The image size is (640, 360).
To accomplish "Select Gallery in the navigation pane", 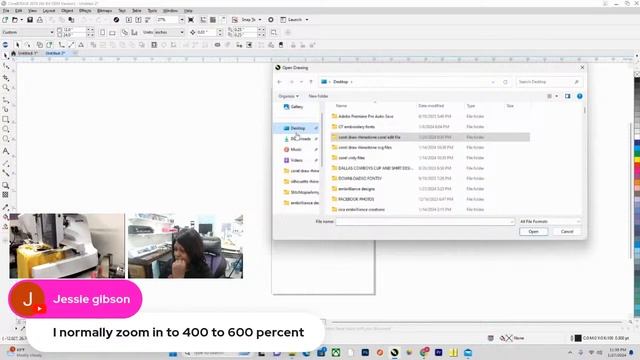I will pyautogui.click(x=297, y=107).
